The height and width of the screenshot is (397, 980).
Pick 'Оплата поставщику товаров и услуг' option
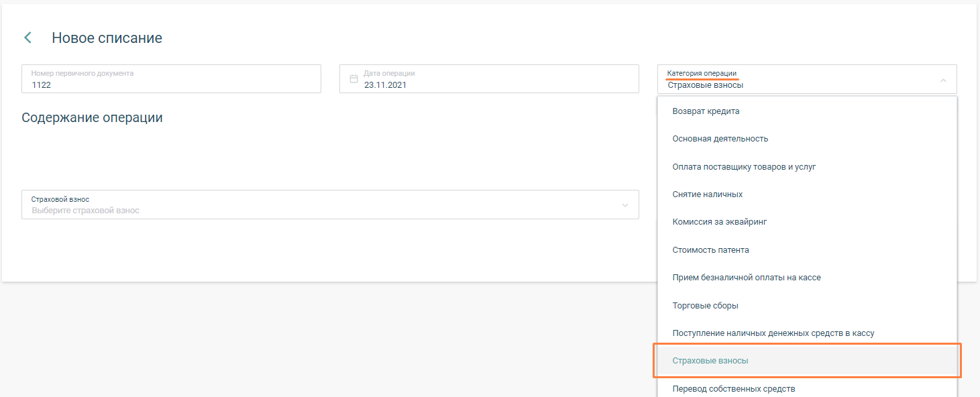(x=807, y=167)
